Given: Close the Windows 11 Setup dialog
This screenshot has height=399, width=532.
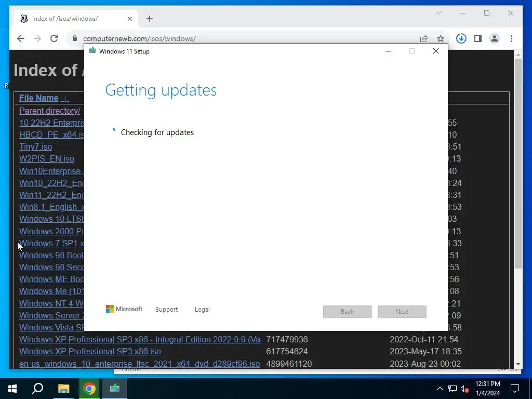Looking at the screenshot, I should [436, 51].
